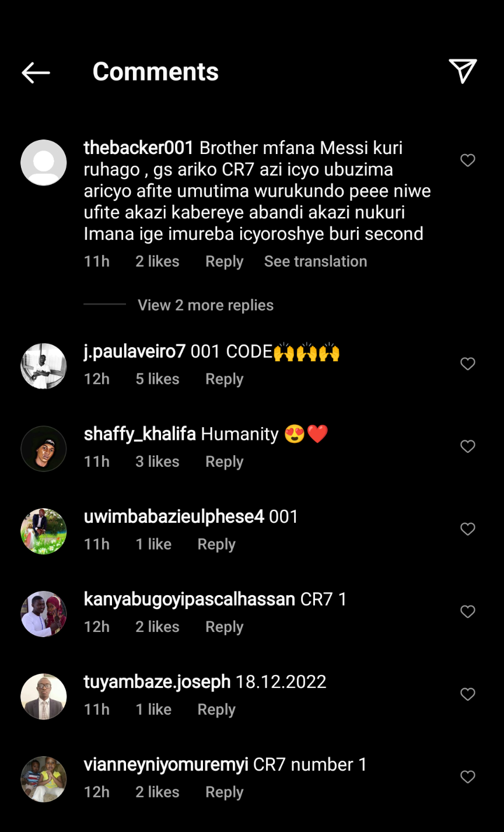This screenshot has width=504, height=832.
Task: View likes on j.paulaveiro7's comment
Action: click(x=157, y=379)
